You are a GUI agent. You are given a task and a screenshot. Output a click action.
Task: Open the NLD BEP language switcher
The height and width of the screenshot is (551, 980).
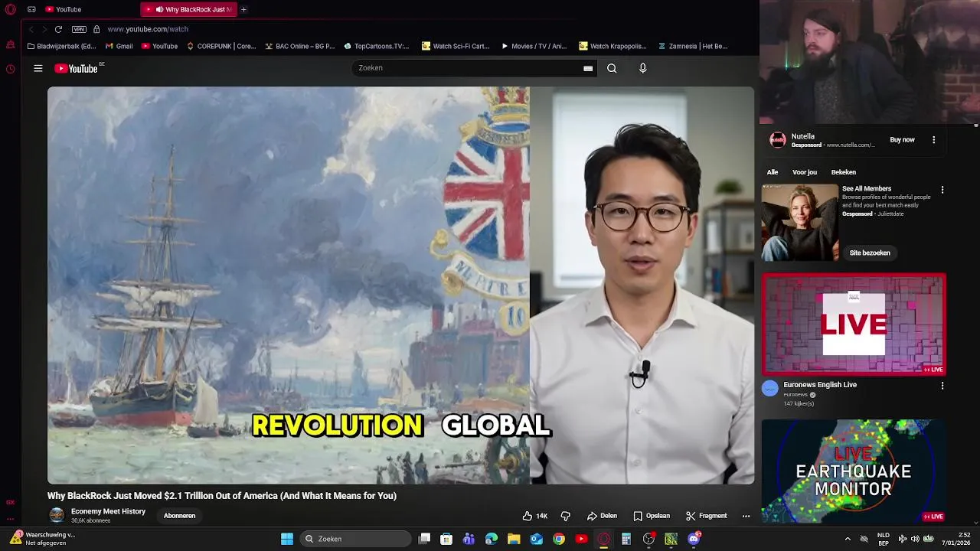pyautogui.click(x=883, y=539)
